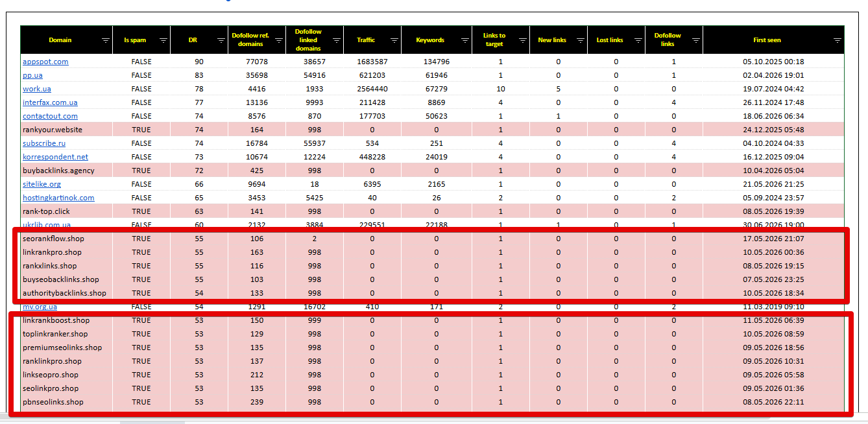Open the Lost links filter icon
The height and width of the screenshot is (424, 868).
click(x=638, y=40)
